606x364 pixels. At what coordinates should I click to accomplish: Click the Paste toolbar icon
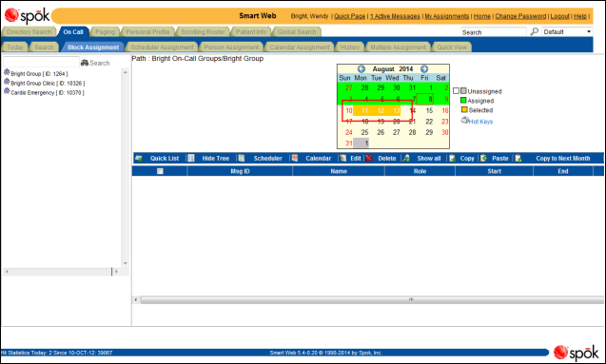[x=483, y=159]
